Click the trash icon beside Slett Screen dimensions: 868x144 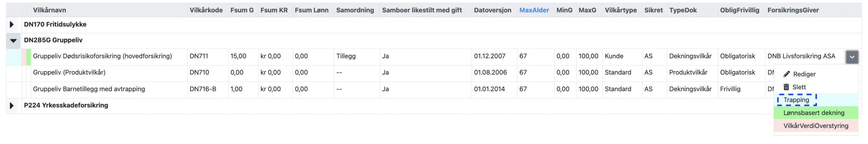pos(786,87)
